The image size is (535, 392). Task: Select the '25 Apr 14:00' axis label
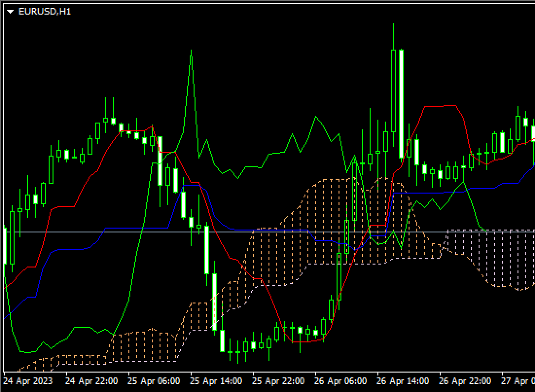(x=216, y=381)
